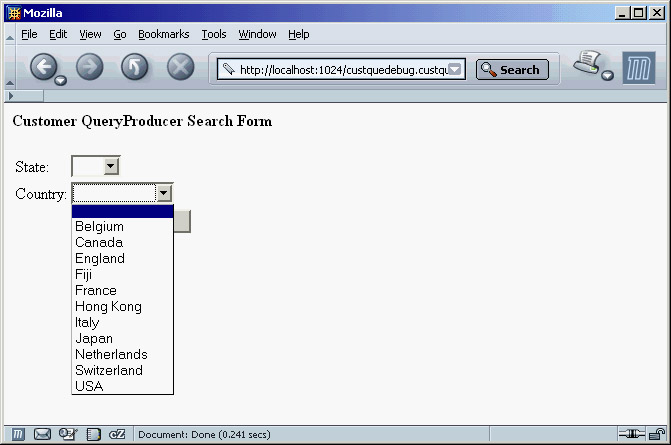This screenshot has width=671, height=445.
Task: Open the Tools menu
Action: [x=214, y=34]
